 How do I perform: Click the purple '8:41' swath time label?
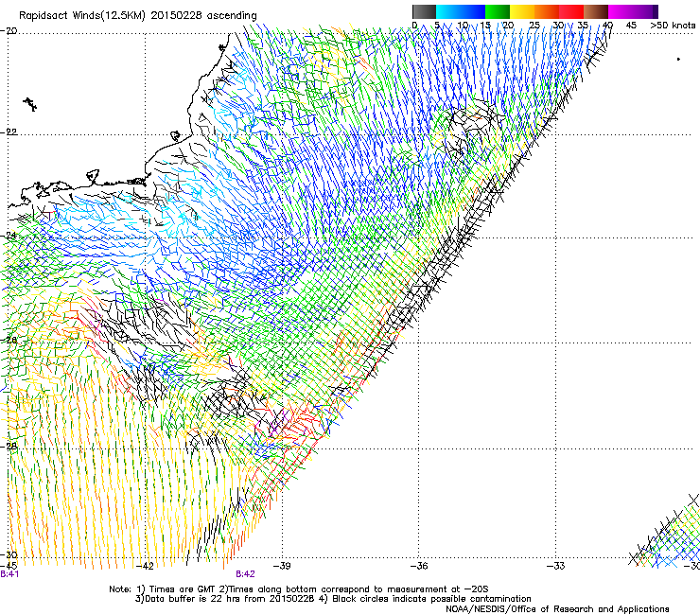tap(9, 574)
